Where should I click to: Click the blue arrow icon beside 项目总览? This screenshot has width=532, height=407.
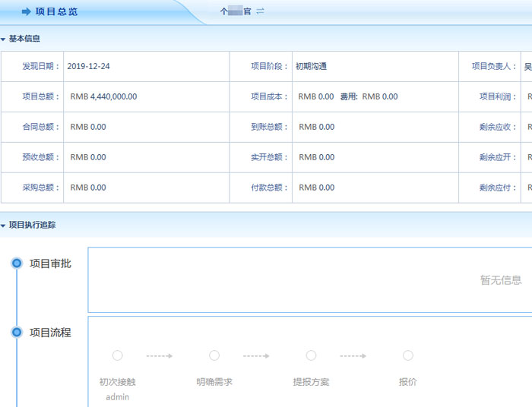[26, 11]
